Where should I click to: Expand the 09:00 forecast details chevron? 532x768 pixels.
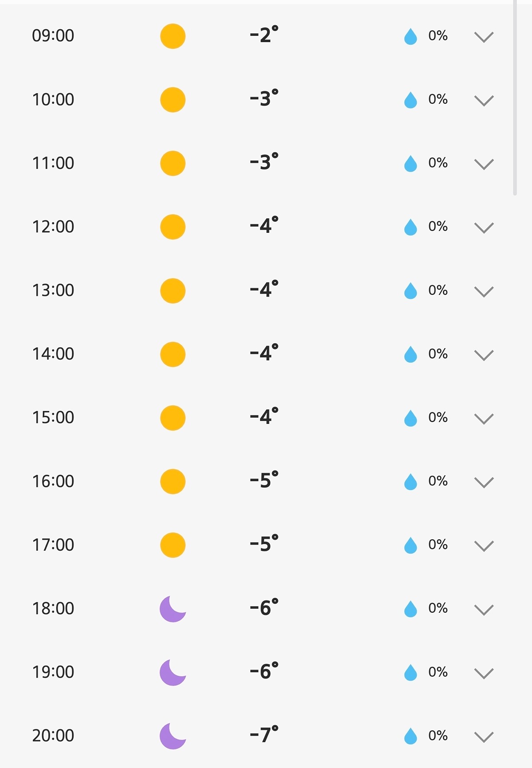click(484, 37)
